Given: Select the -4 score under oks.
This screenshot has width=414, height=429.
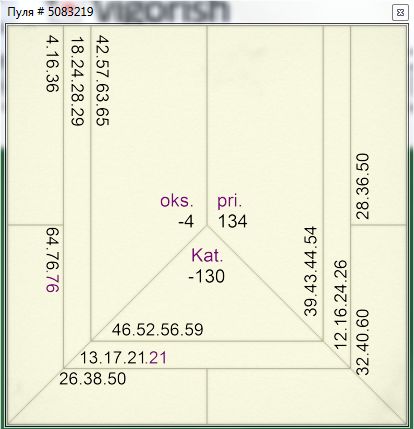Looking at the screenshot, I should coord(186,221).
